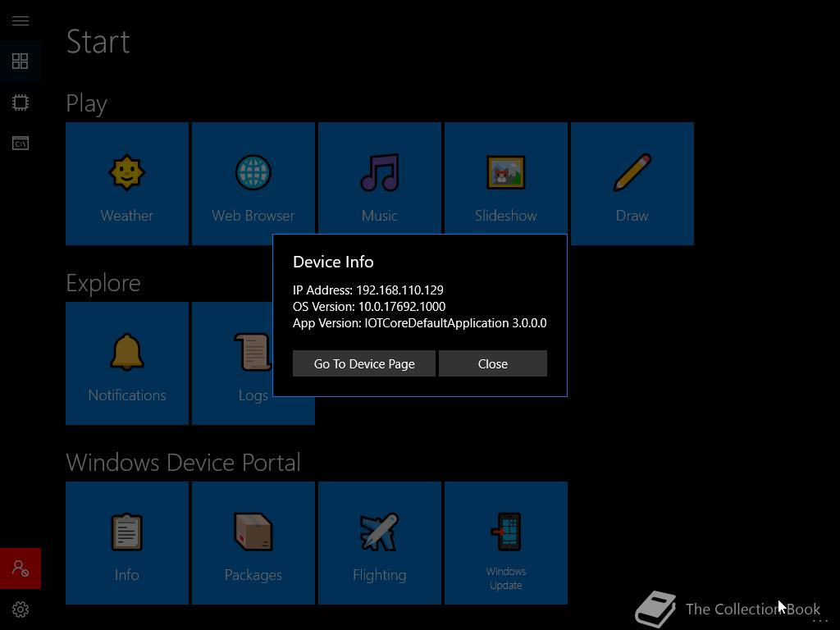This screenshot has width=840, height=630.
Task: Open the Slideshow tile
Action: 505,178
